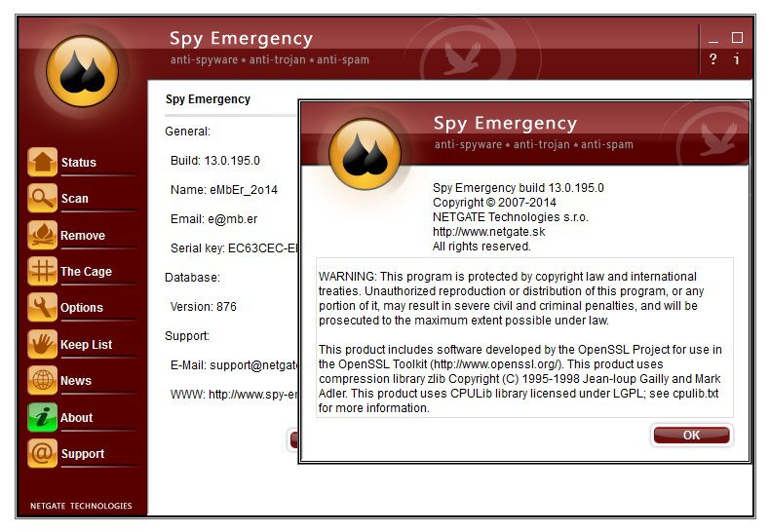Click the 'Serial key' text

[x=234, y=248]
